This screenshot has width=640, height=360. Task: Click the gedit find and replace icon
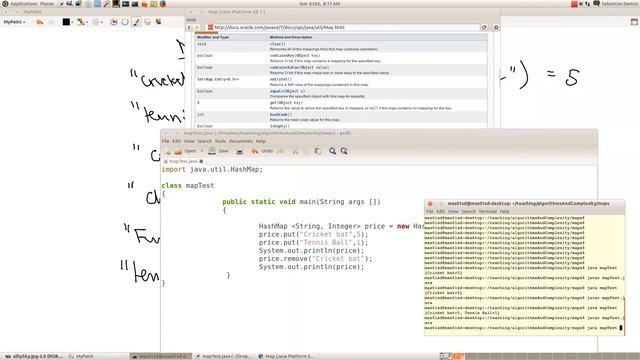[344, 151]
